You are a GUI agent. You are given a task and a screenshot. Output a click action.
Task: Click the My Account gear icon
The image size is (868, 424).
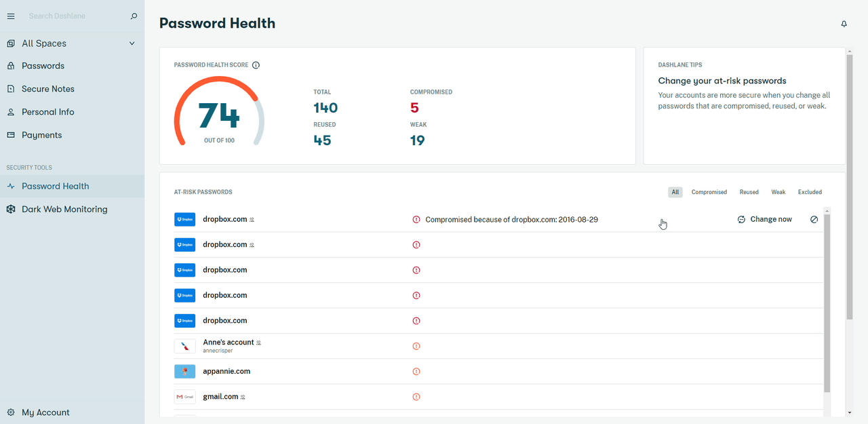click(11, 412)
